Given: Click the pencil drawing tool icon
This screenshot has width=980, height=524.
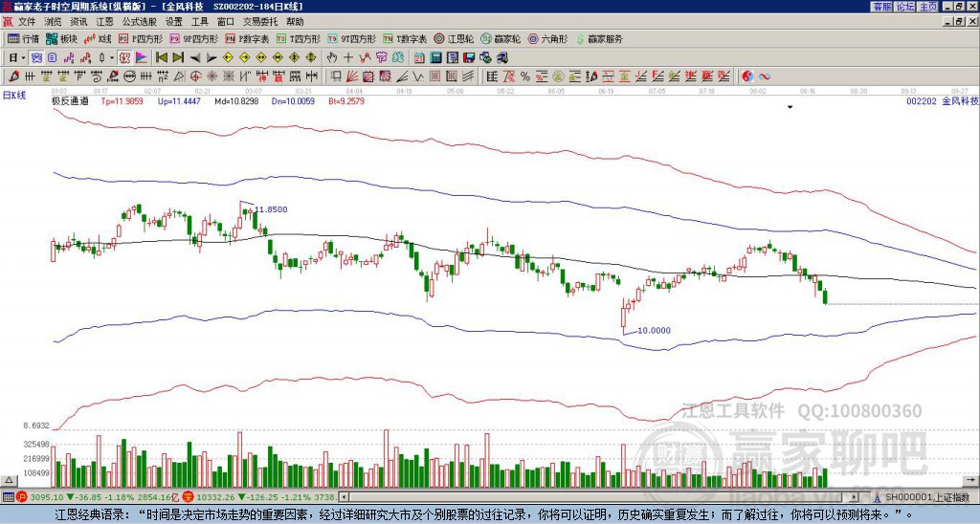Looking at the screenshot, I should pyautogui.click(x=13, y=76).
